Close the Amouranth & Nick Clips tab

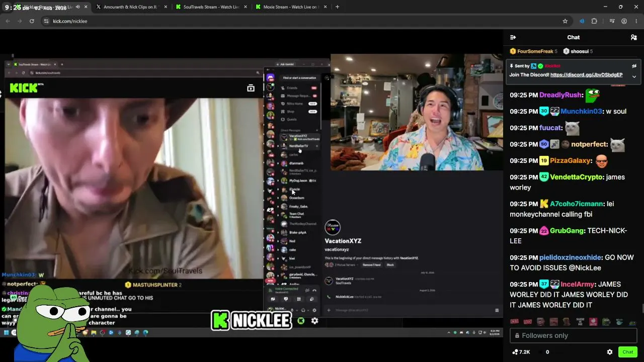166,7
